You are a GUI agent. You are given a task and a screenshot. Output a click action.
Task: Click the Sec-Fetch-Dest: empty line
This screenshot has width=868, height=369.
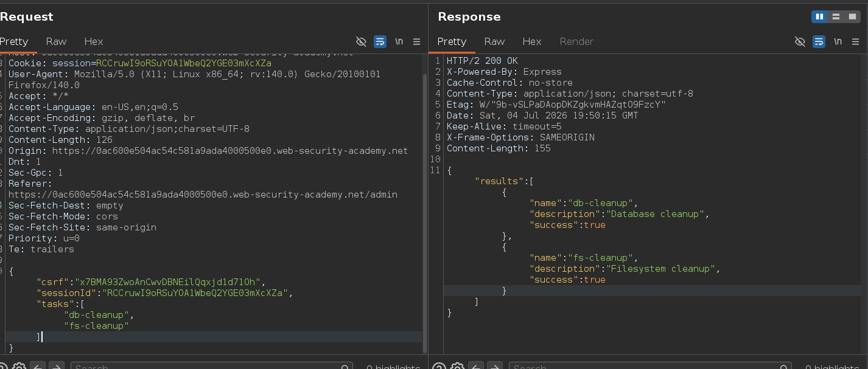click(66, 205)
